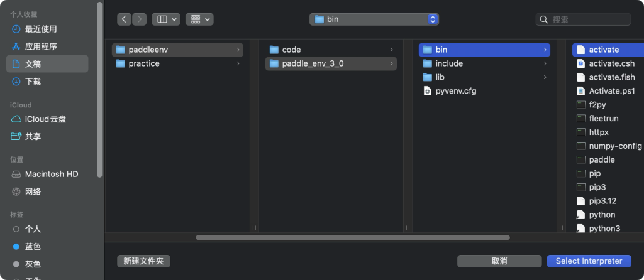This screenshot has height=280, width=644.
Task: Click the Downloads sidebar icon
Action: click(x=16, y=82)
